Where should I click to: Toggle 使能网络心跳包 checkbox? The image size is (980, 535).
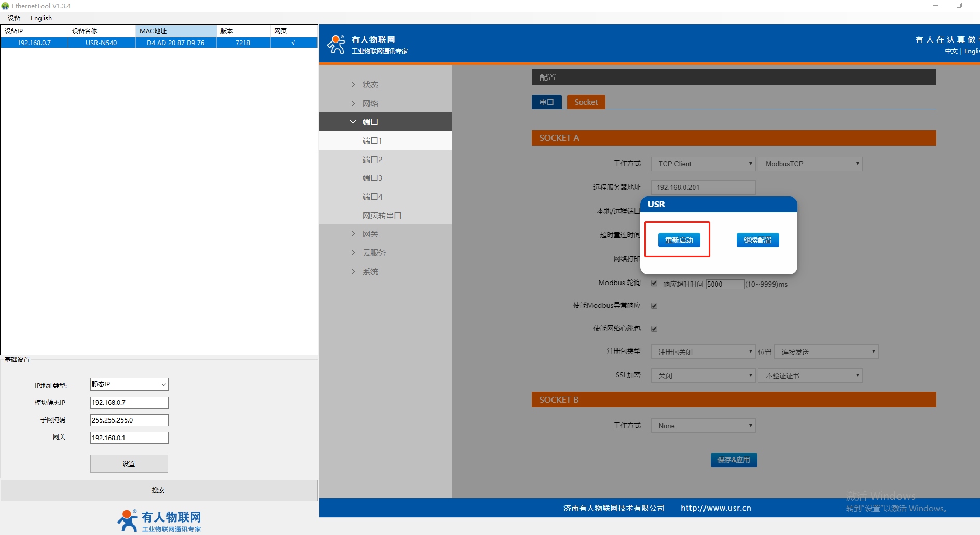(654, 329)
